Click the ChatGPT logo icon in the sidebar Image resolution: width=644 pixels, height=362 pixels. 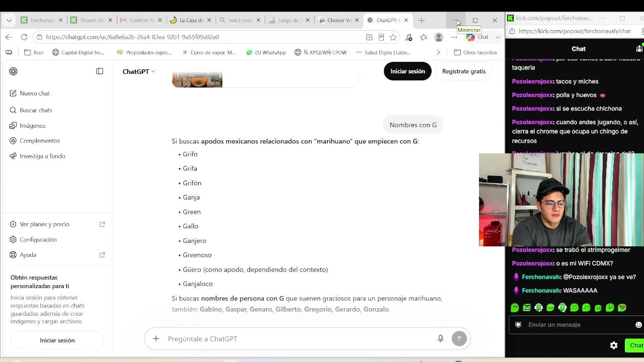point(13,71)
